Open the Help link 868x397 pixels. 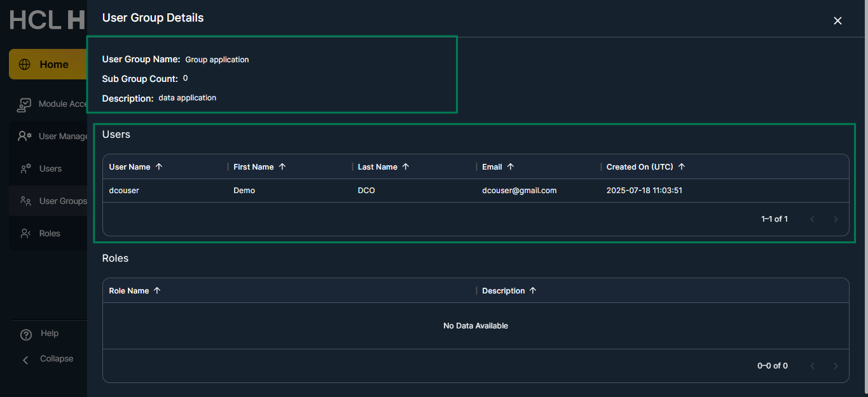50,333
